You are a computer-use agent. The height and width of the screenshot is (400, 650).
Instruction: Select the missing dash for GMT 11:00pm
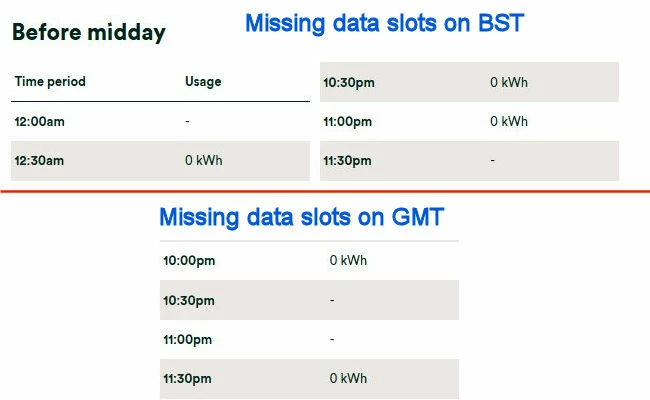(x=332, y=340)
